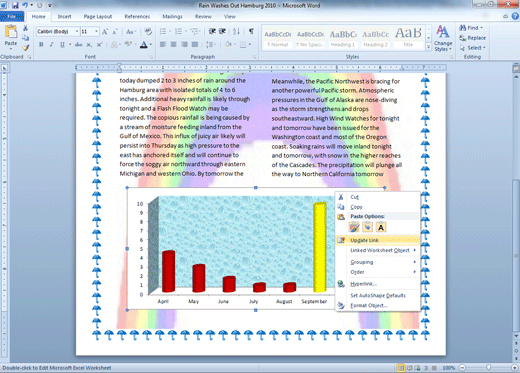Click the Format Painter brush icon
This screenshot has width=520, height=373.
(26, 48)
